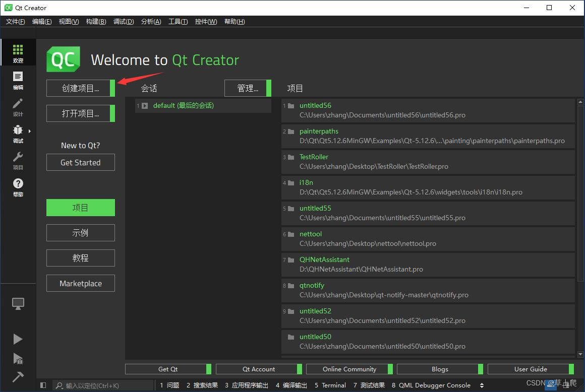
Task: Start debugging via the debug-run icon
Action: 18,358
